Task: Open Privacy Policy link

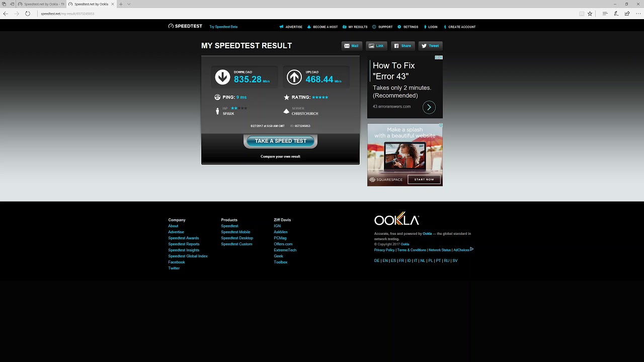Action: coord(384,250)
